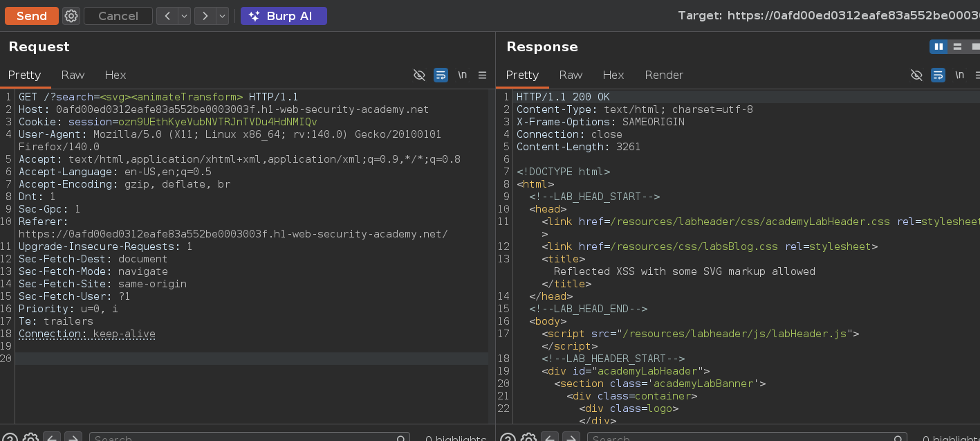Switch Request panel to Raw tab
This screenshot has width=980, height=441.
click(73, 75)
